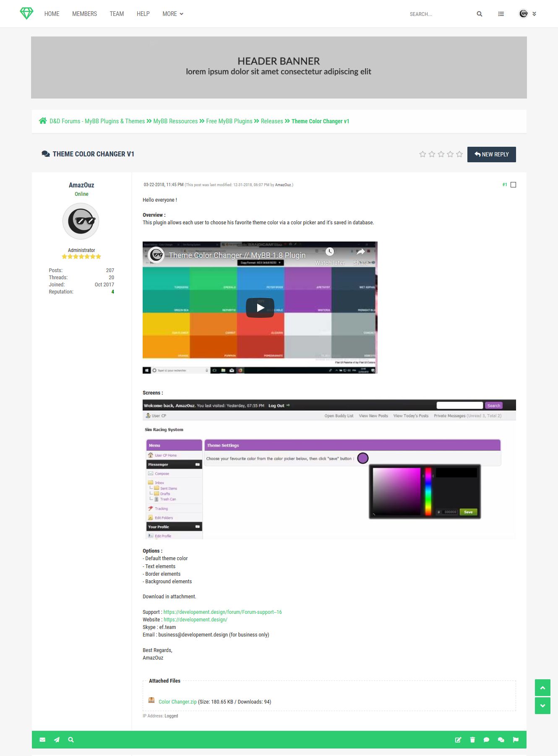Open video title Theme Color Changer // MyBB 1.8 Plugin

click(237, 255)
